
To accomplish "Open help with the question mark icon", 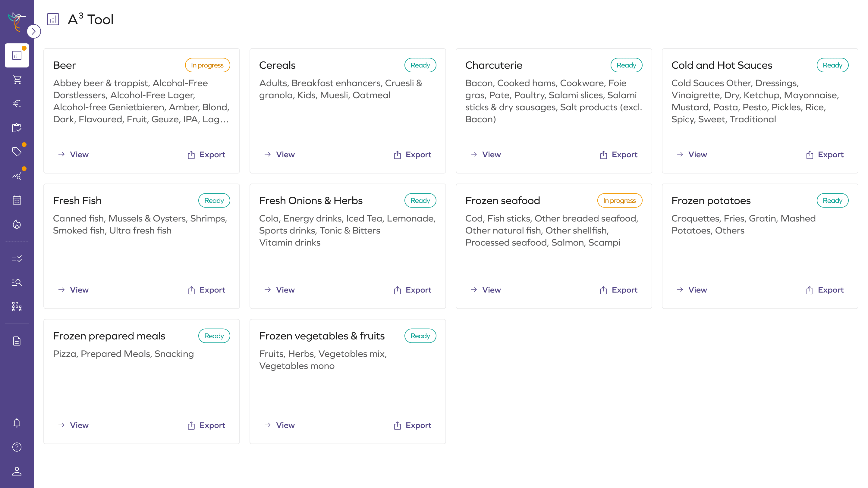I will coord(17,447).
